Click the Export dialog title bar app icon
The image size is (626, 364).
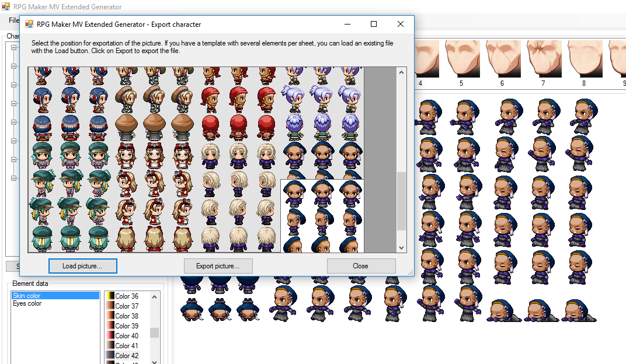29,24
